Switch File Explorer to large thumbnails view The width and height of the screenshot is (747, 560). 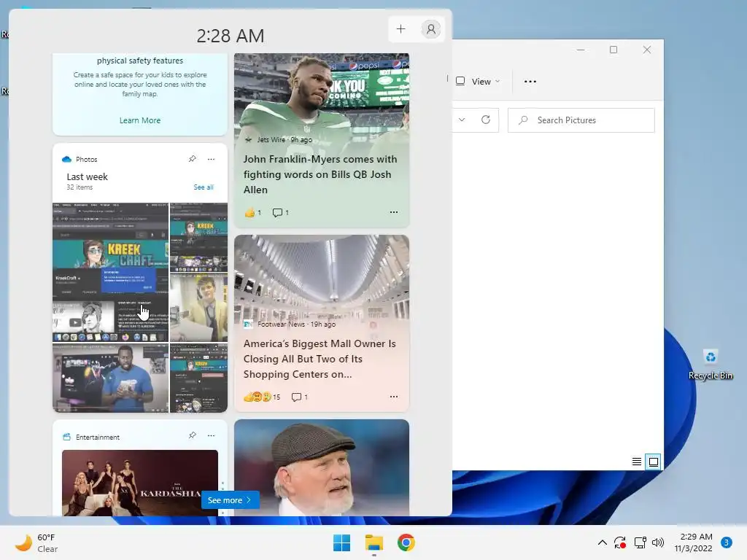(653, 462)
